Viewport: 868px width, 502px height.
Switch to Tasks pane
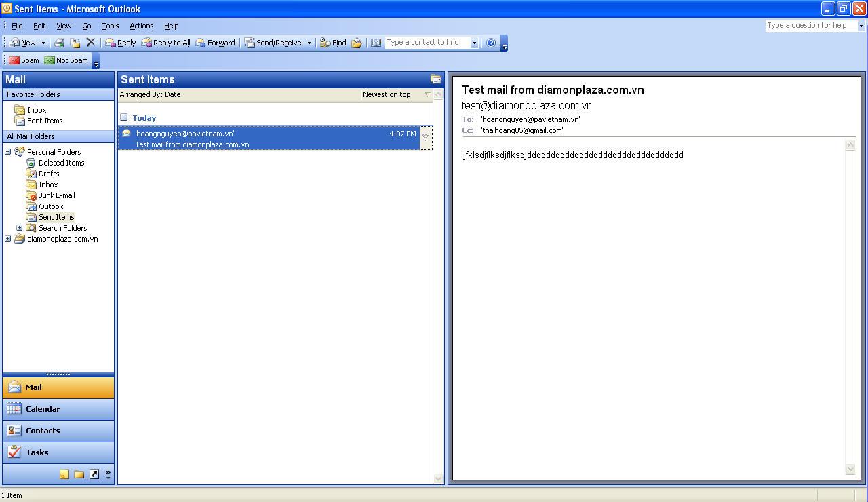pos(58,452)
